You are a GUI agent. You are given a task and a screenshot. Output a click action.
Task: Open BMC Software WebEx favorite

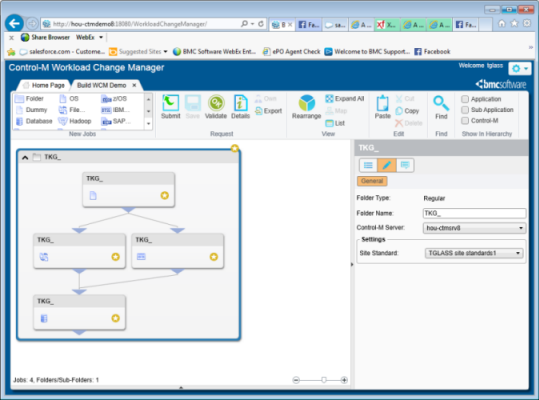point(214,52)
